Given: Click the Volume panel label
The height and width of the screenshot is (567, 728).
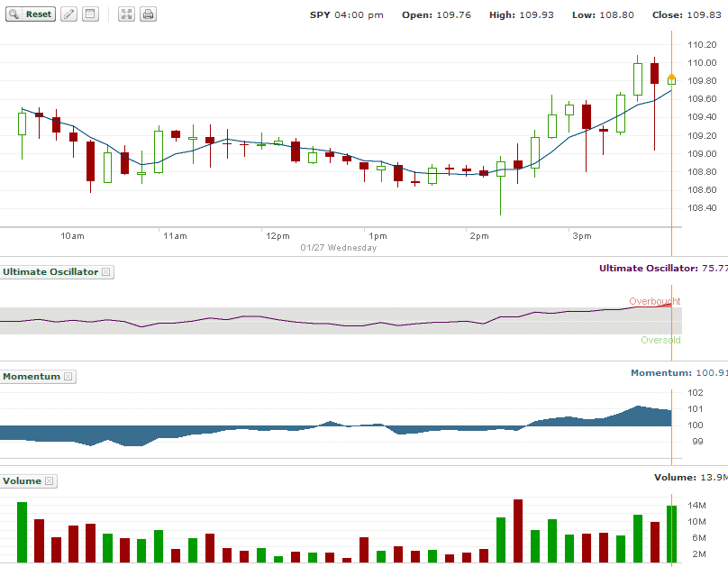Looking at the screenshot, I should coord(22,481).
